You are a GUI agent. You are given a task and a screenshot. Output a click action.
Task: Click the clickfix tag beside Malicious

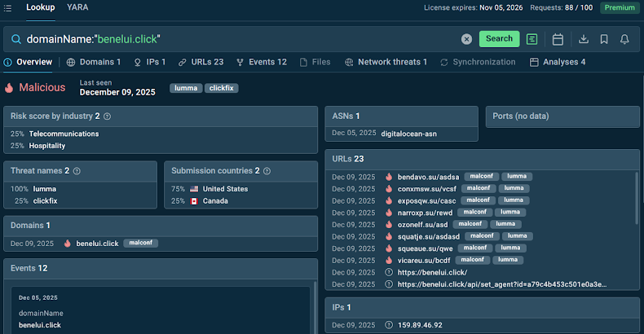coord(222,88)
